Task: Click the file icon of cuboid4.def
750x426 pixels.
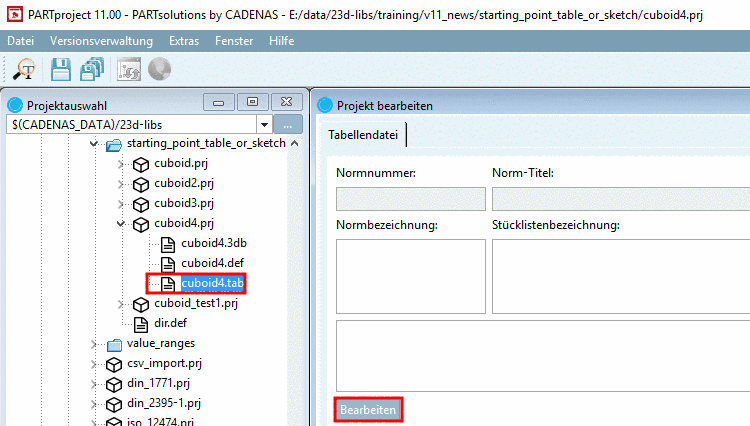Action: 168,264
